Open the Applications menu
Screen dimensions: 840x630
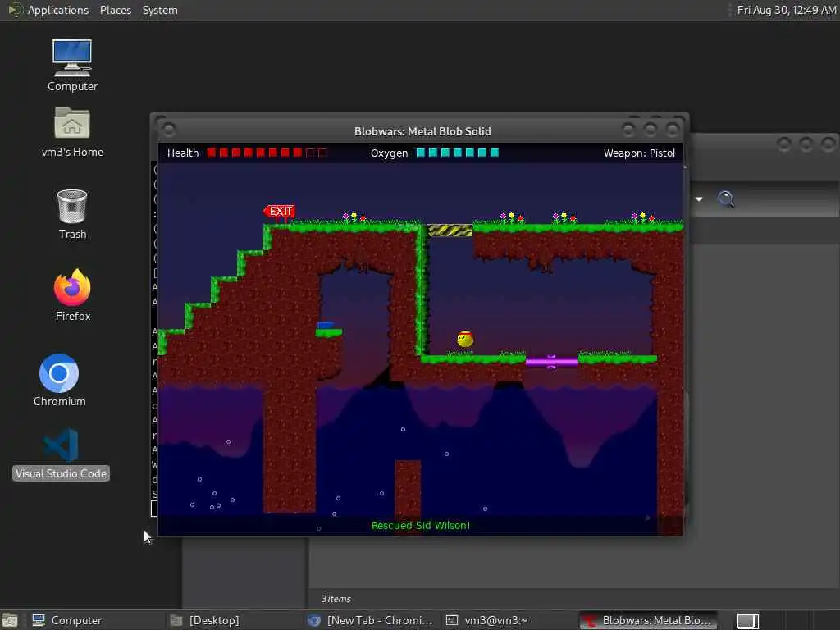[58, 10]
